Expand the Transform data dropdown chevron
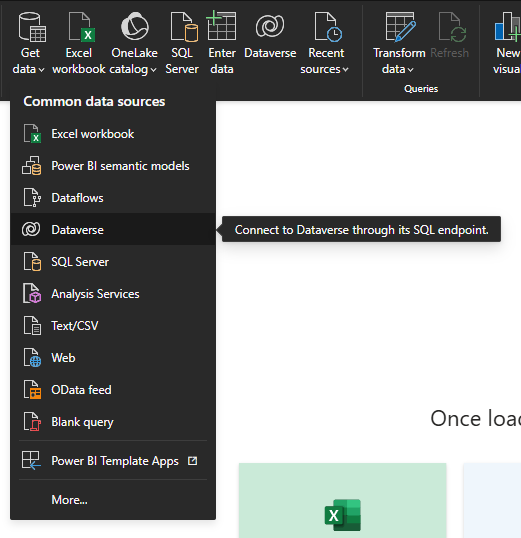The height and width of the screenshot is (538, 521). click(410, 70)
